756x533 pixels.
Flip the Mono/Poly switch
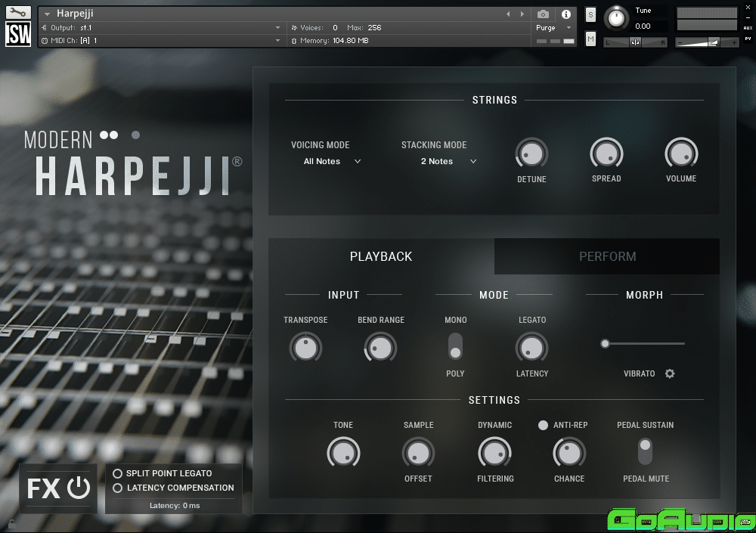pyautogui.click(x=455, y=346)
